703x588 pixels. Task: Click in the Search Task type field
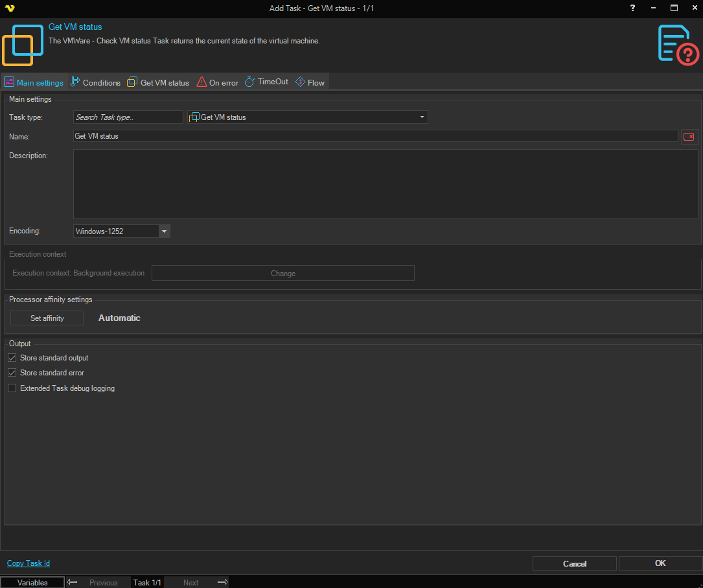point(128,117)
